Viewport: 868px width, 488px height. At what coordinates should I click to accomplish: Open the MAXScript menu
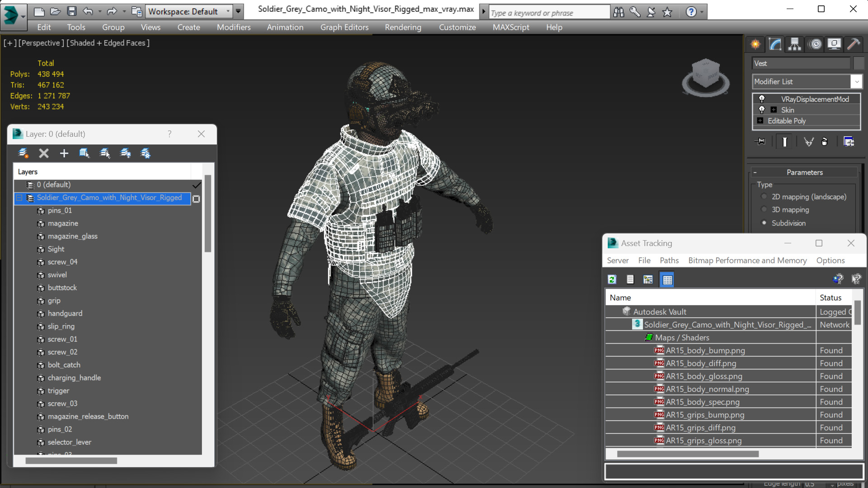click(511, 27)
